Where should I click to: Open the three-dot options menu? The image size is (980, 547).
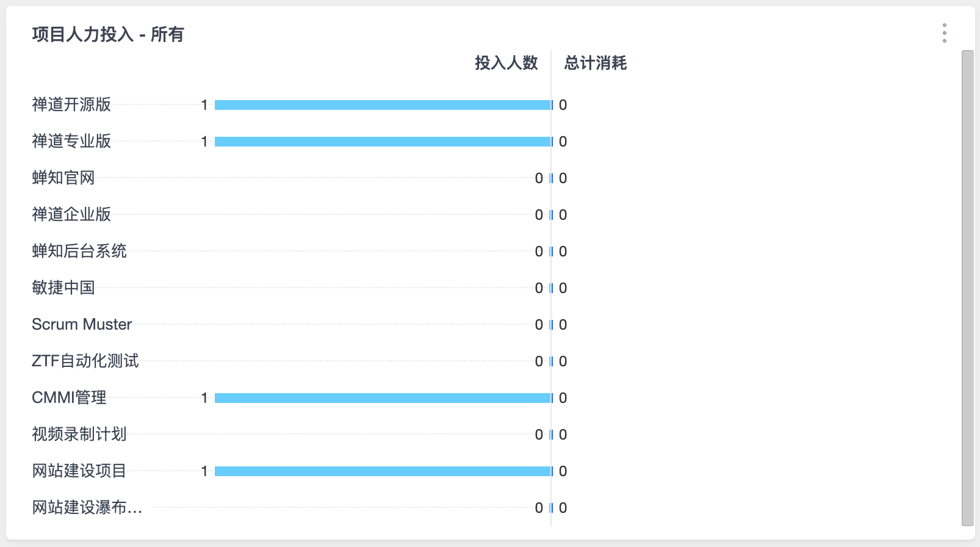pos(944,33)
